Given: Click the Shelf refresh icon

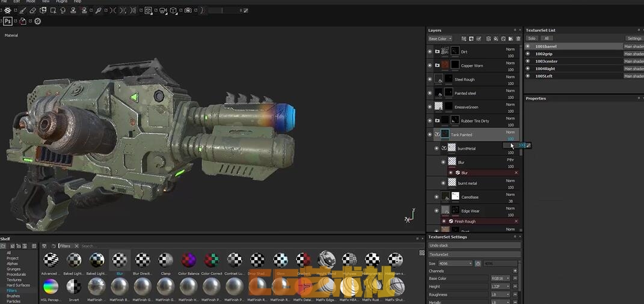Looking at the screenshot, I should (x=54, y=246).
